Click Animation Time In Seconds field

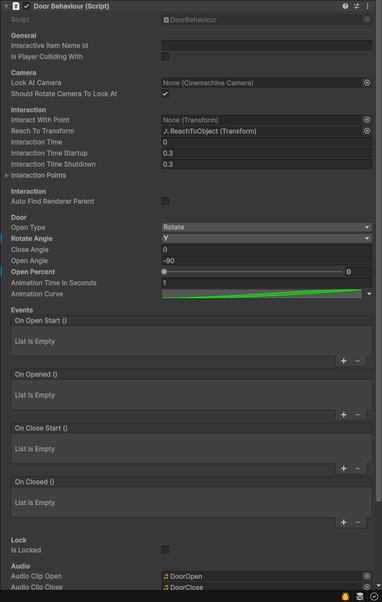pyautogui.click(x=266, y=283)
